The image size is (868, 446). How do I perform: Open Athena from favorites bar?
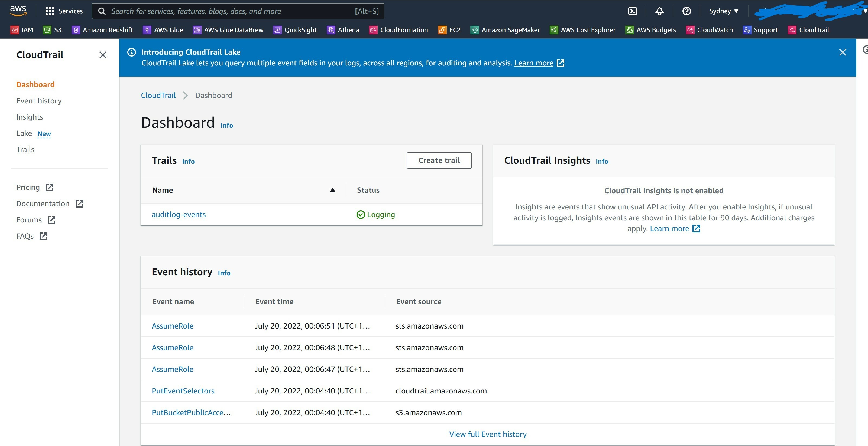coord(343,30)
